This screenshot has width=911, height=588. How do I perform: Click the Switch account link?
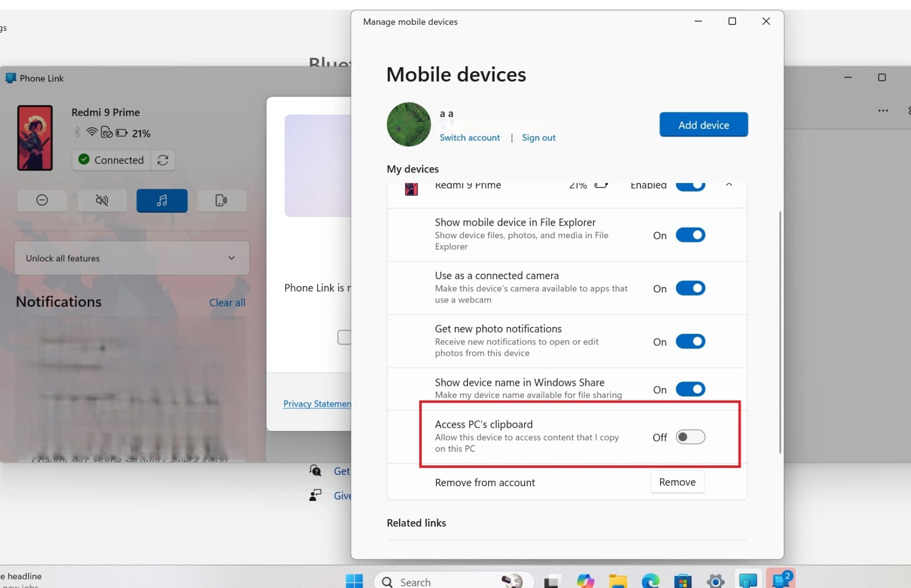pos(470,137)
